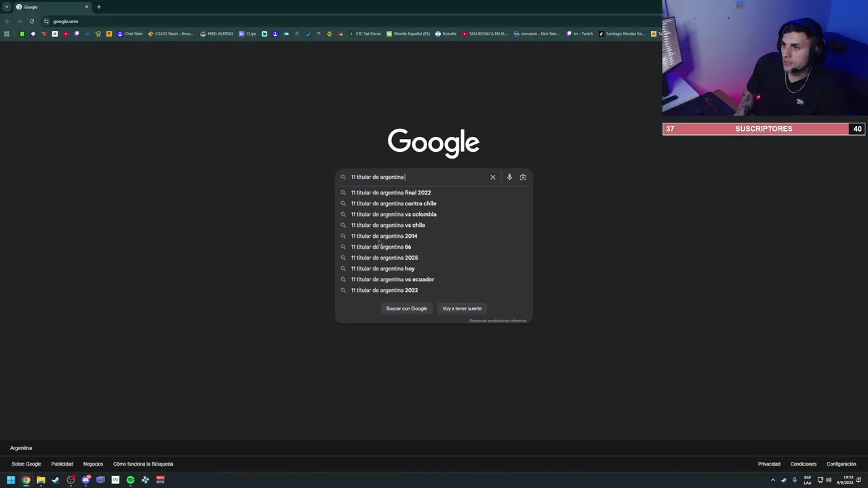Open the Publicidad footer link
868x488 pixels.
tap(62, 464)
